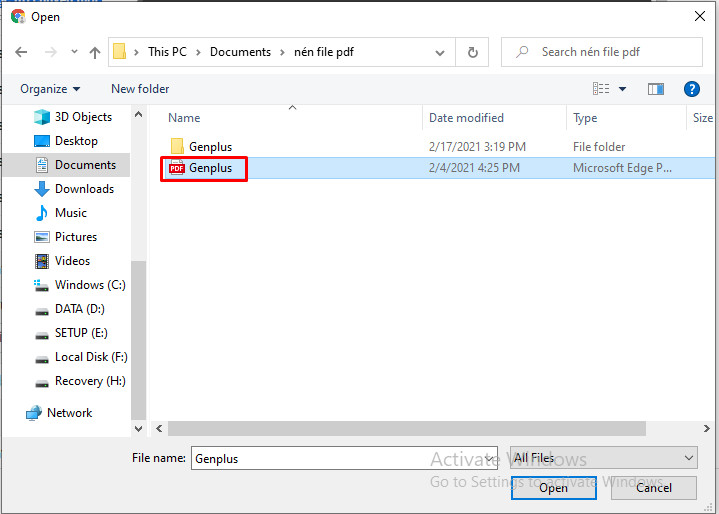This screenshot has width=719, height=514.
Task: Open the view options dropdown arrow
Action: [x=622, y=88]
